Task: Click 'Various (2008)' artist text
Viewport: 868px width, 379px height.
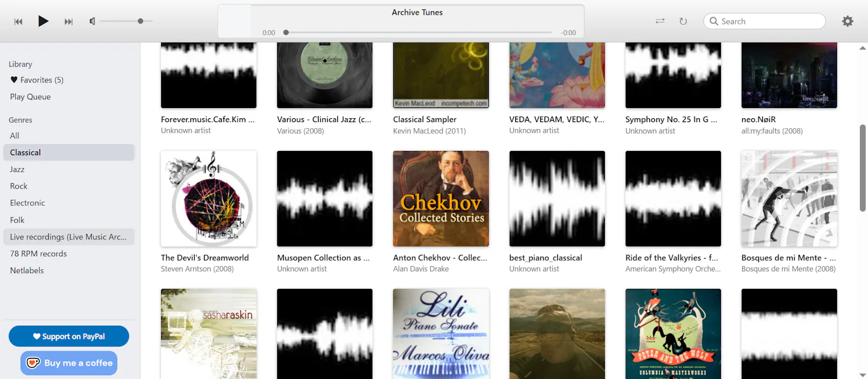Action: (301, 131)
